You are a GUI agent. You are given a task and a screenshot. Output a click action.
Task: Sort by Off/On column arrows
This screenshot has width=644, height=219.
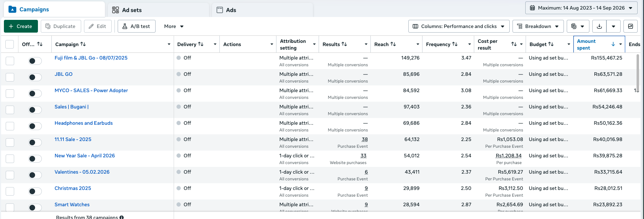[x=40, y=44]
